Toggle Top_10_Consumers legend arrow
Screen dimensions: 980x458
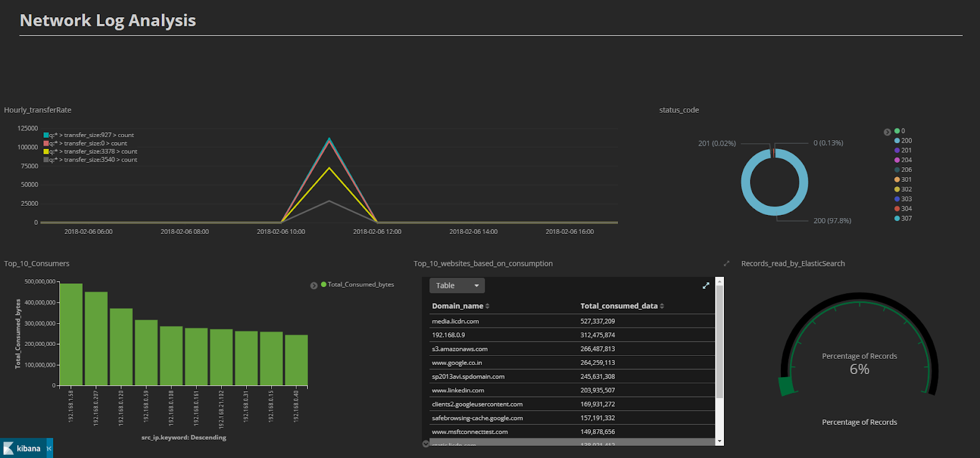click(314, 285)
